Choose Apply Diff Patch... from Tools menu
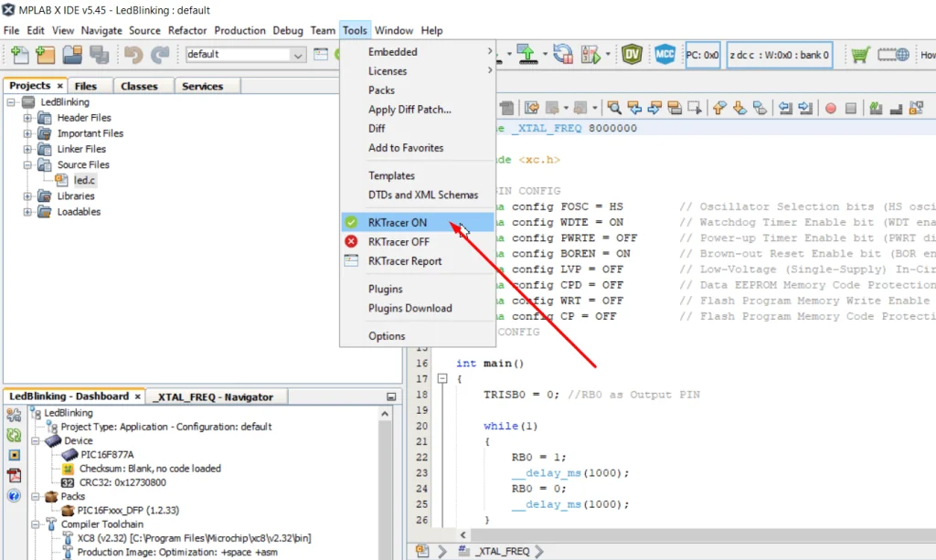This screenshot has width=936, height=560. tap(418, 109)
